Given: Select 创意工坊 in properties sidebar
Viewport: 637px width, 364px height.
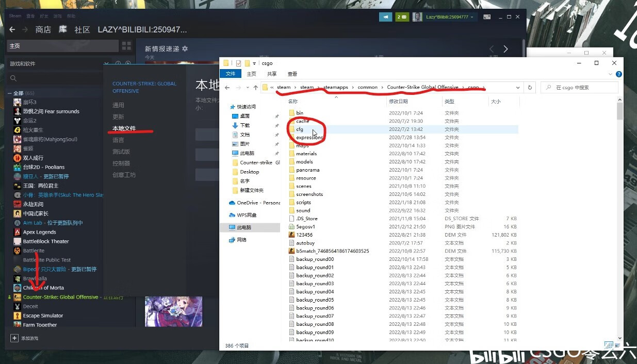Looking at the screenshot, I should point(124,175).
